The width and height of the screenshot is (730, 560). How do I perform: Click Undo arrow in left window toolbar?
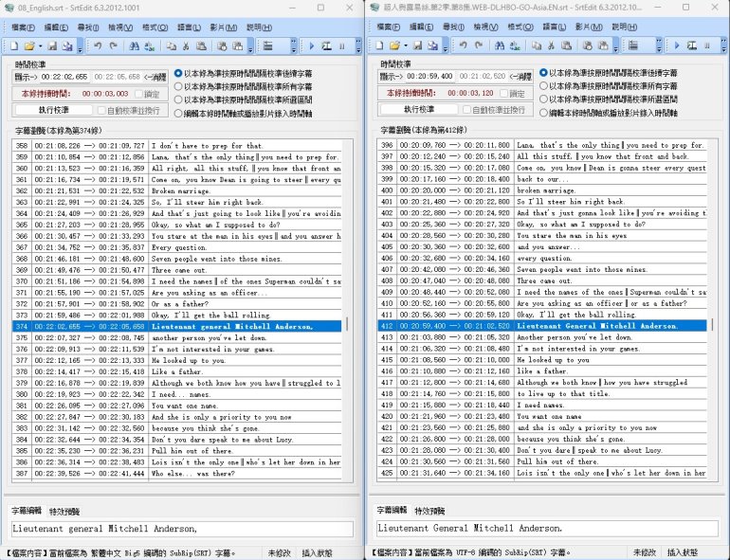pyautogui.click(x=98, y=46)
